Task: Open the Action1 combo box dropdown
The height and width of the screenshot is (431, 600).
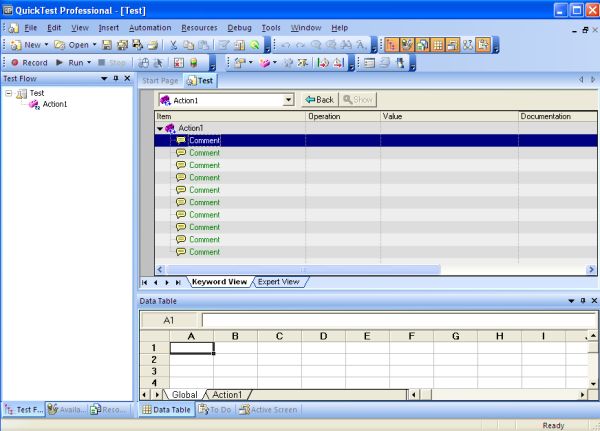Action: pos(288,100)
